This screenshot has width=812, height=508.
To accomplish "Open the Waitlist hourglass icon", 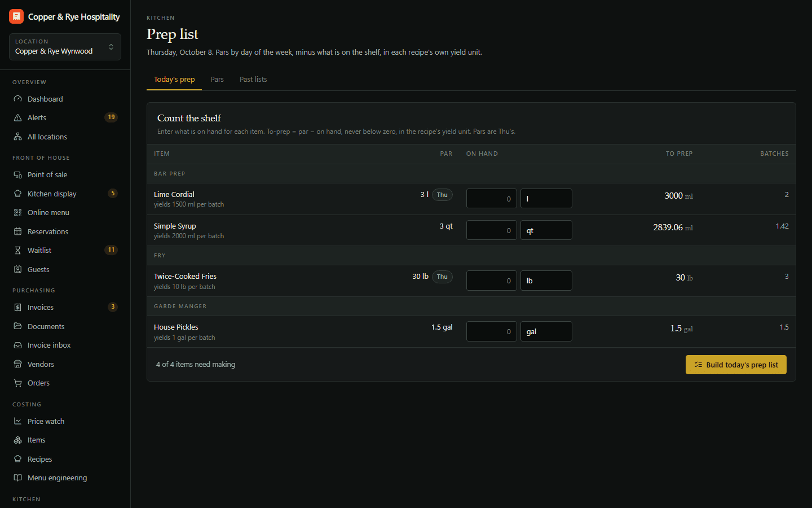I will click(17, 250).
